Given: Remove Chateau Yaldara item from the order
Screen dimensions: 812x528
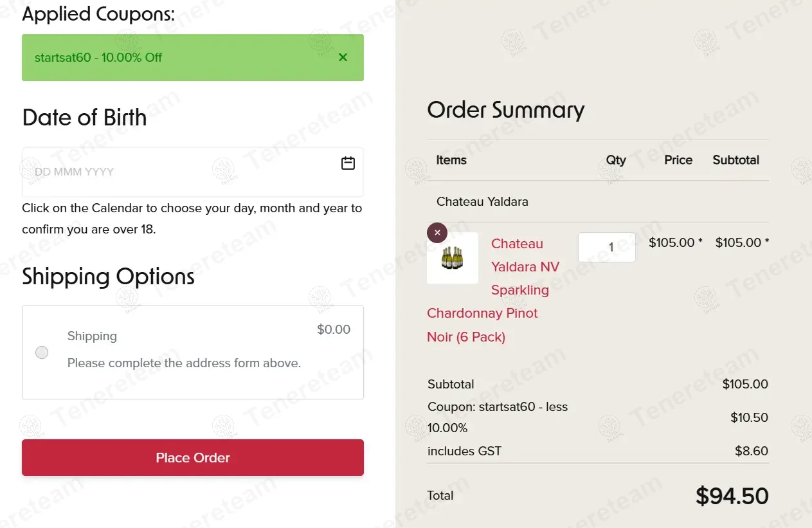Looking at the screenshot, I should point(437,233).
